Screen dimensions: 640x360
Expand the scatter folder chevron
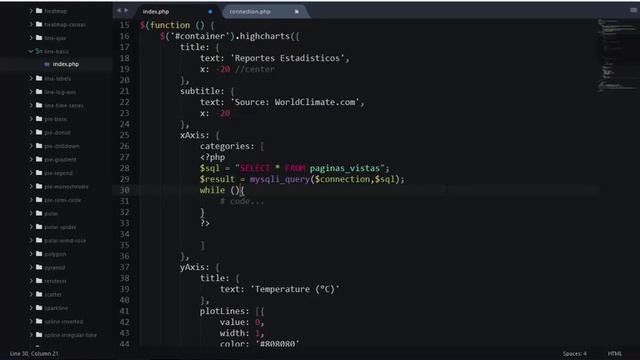31,294
